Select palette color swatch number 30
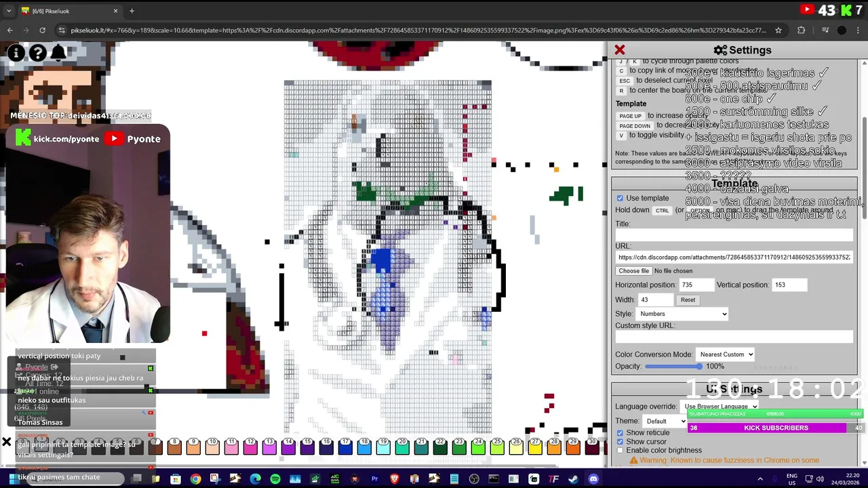The width and height of the screenshot is (868, 488). pyautogui.click(x=592, y=445)
